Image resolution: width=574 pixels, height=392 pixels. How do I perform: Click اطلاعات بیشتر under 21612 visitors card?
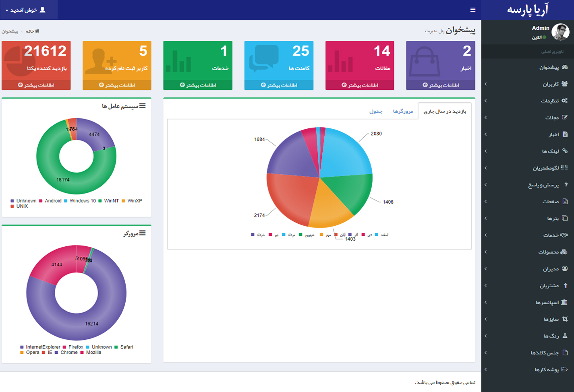point(36,85)
